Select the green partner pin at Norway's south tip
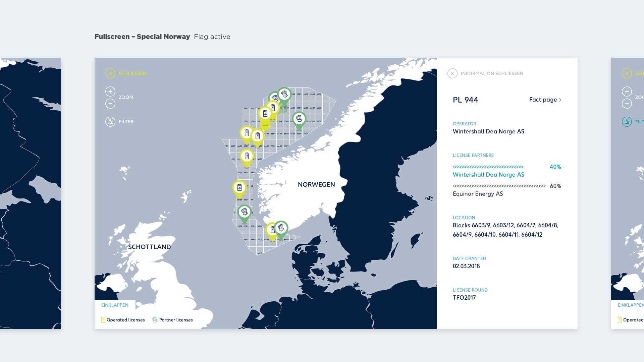Screen dimensions: 644x362 pos(281,229)
